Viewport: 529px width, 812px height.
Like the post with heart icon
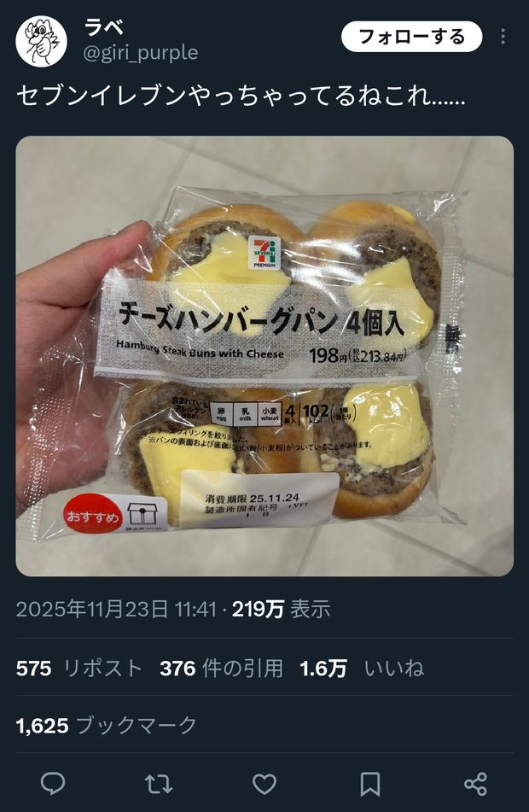pos(264,784)
